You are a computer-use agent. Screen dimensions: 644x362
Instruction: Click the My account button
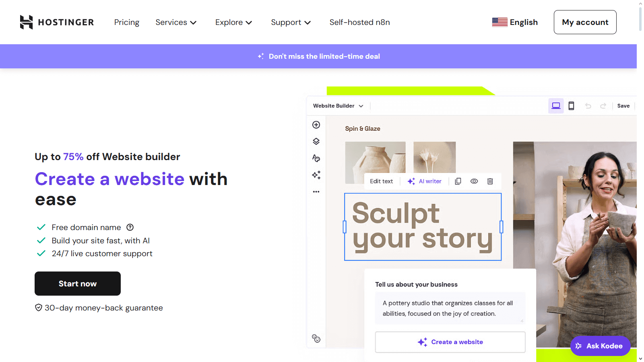click(x=585, y=22)
